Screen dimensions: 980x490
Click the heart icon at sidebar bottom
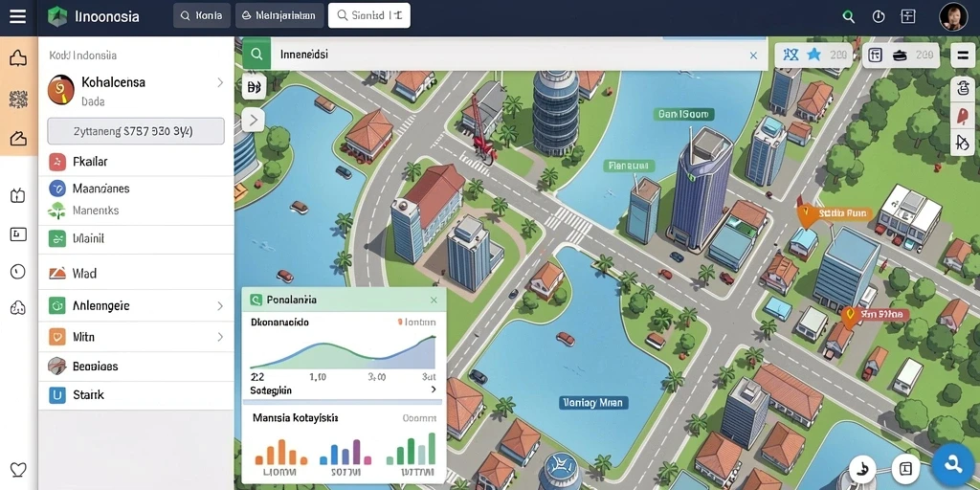click(18, 469)
